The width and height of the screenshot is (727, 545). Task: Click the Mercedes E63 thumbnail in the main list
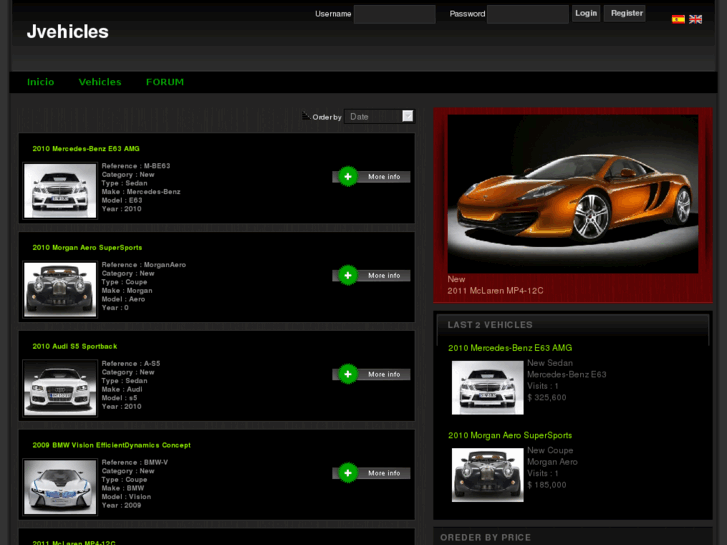click(x=60, y=191)
